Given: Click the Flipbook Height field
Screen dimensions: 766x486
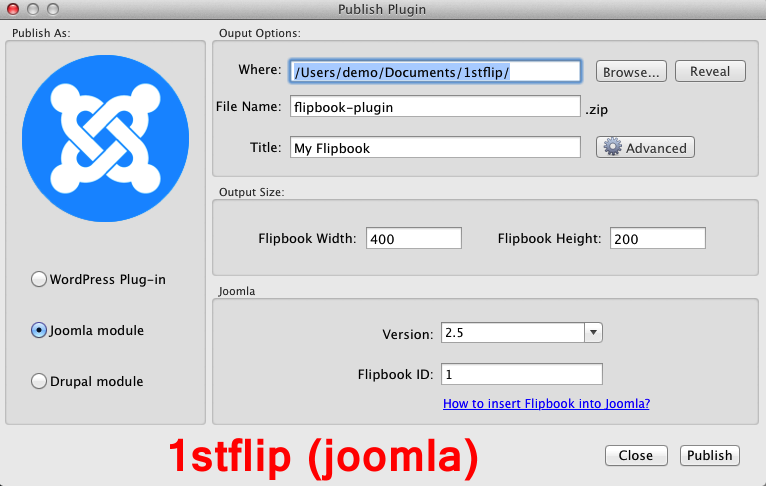Looking at the screenshot, I should point(656,238).
